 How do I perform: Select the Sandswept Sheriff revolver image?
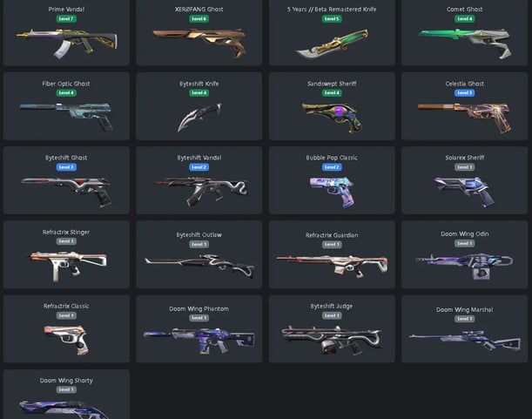point(332,118)
